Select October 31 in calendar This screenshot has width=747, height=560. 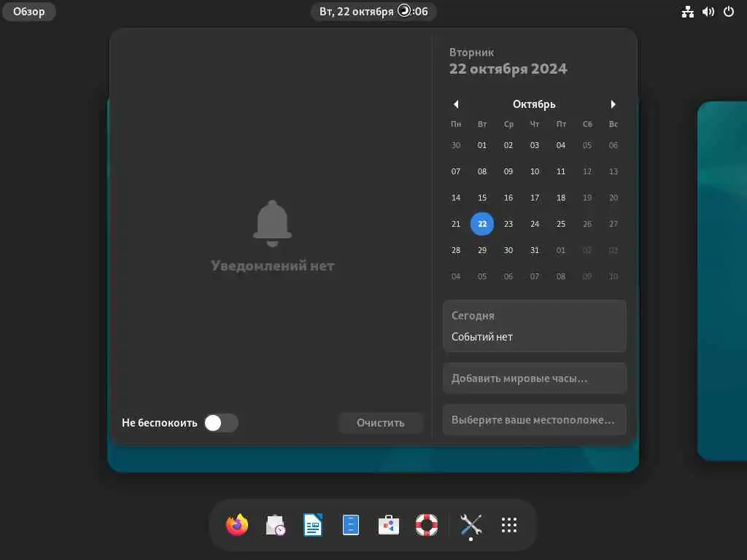pos(535,250)
